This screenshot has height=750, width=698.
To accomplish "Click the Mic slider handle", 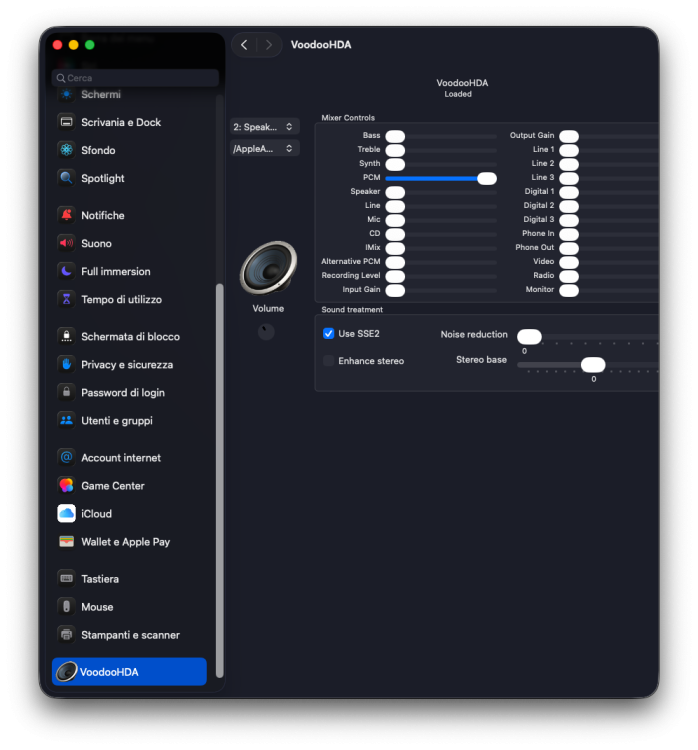I will pos(395,221).
